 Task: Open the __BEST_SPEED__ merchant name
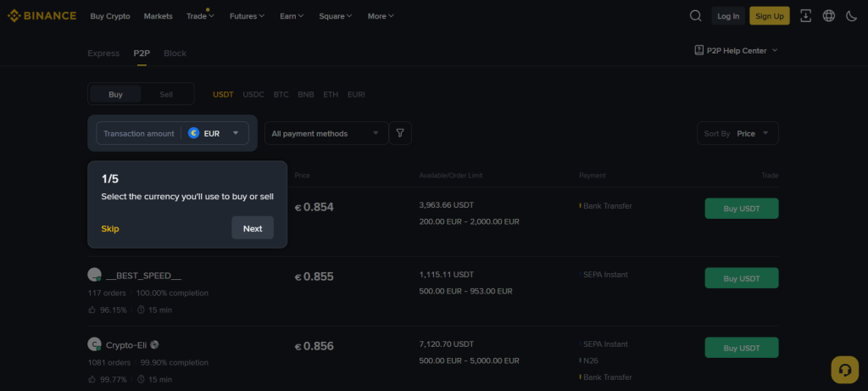(x=143, y=276)
